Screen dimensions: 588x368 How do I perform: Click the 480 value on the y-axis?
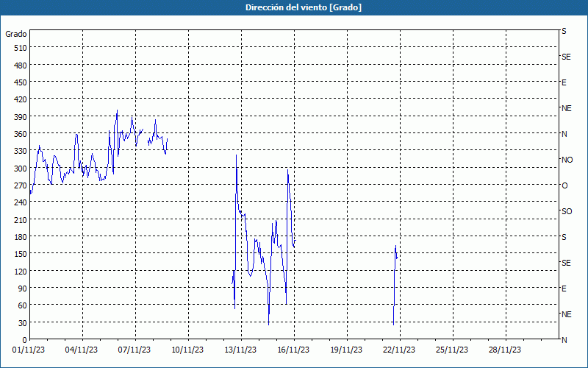coord(21,66)
